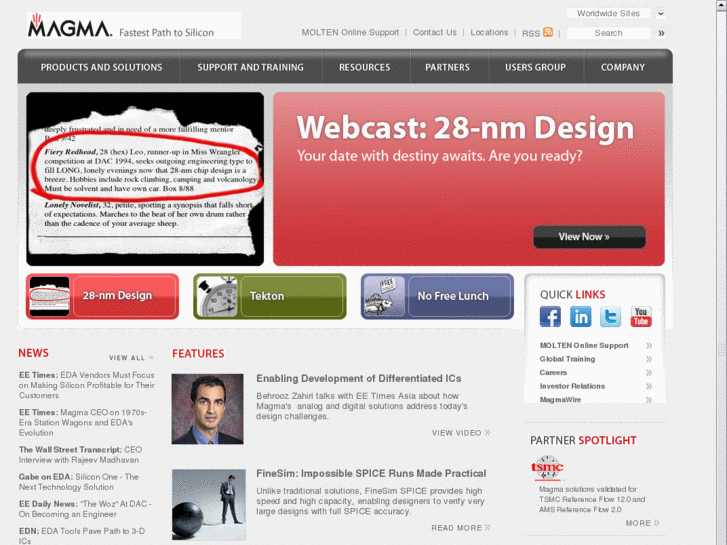Open the Resources menu
Image resolution: width=727 pixels, height=545 pixels.
(364, 67)
